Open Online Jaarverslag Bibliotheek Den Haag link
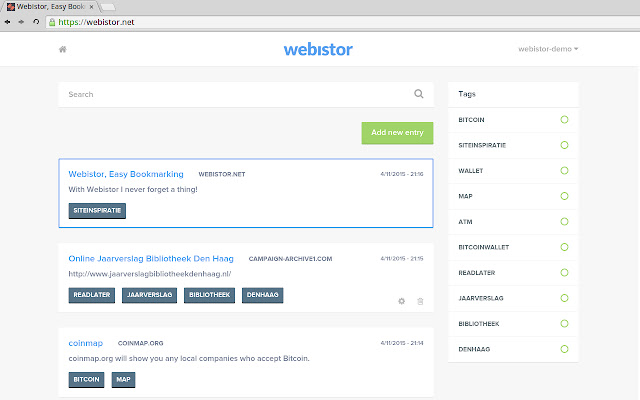Viewport: 640px width, 400px height. tap(151, 259)
